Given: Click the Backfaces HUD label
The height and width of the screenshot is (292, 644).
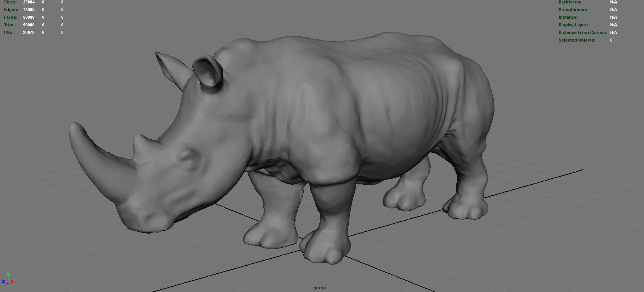Looking at the screenshot, I should (570, 2).
